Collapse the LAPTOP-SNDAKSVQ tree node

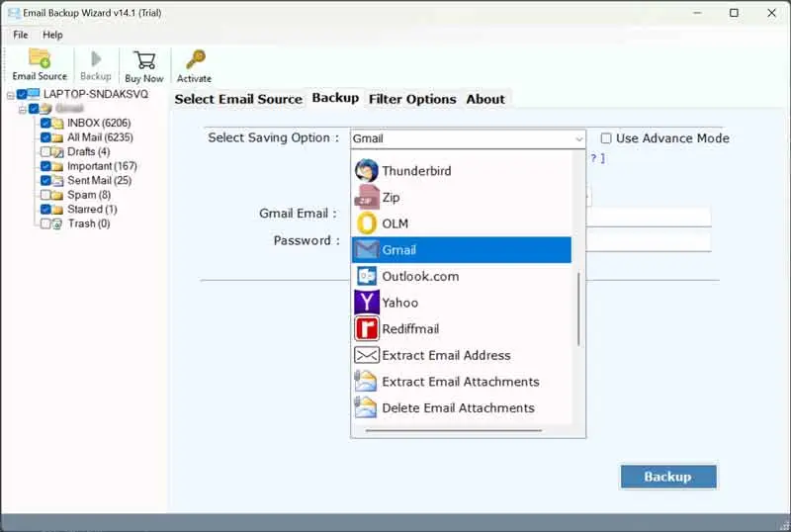tap(10, 95)
